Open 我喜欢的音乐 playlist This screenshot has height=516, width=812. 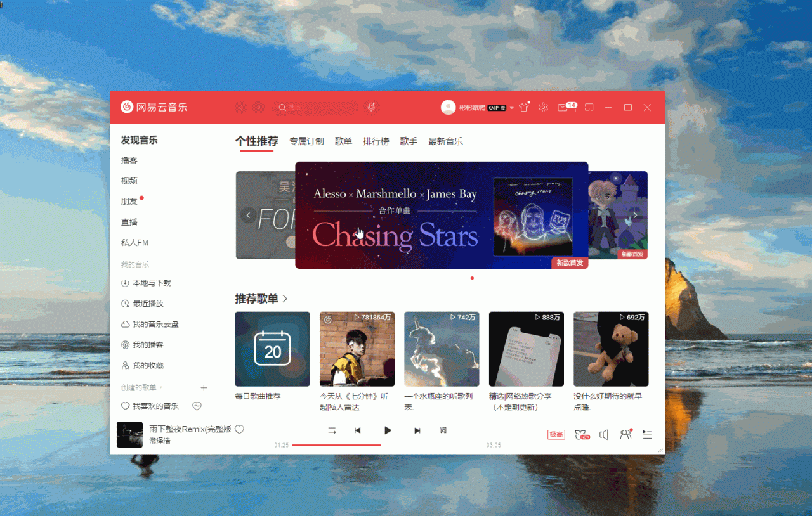(150, 406)
